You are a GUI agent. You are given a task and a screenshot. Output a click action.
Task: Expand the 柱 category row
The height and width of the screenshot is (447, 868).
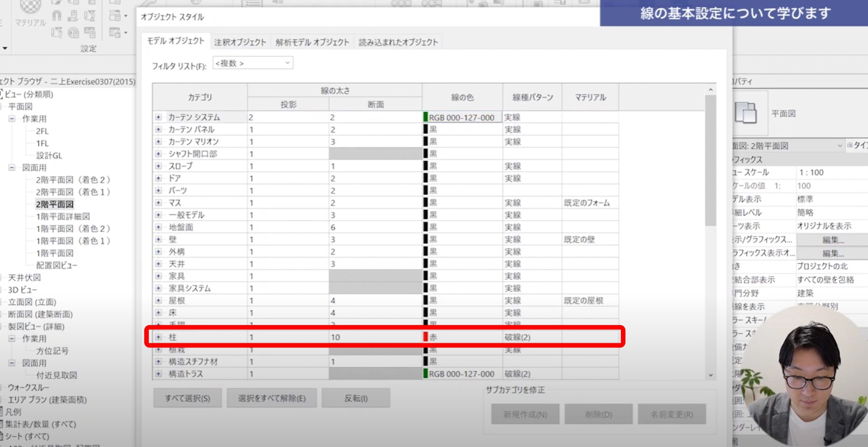point(158,337)
